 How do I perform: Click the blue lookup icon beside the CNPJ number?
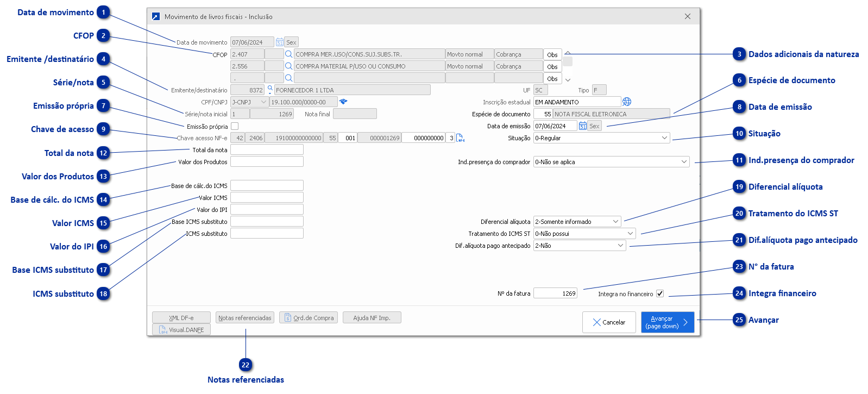(x=343, y=102)
